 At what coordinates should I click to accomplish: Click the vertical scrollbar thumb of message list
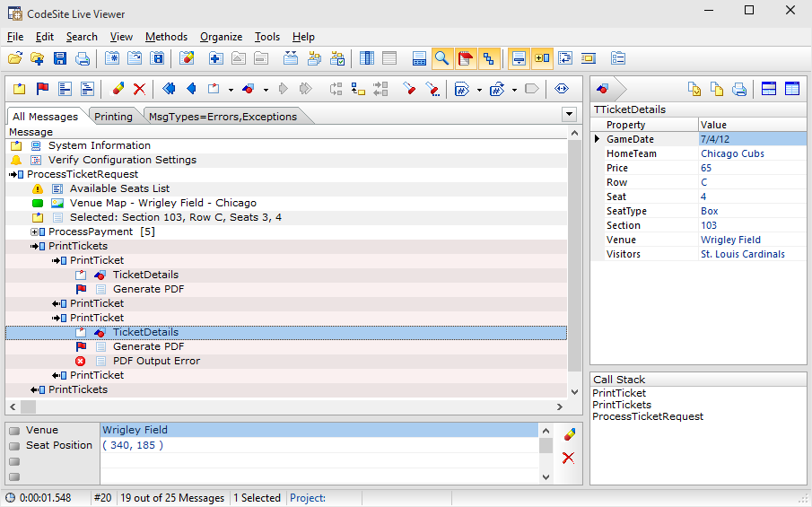click(x=574, y=256)
